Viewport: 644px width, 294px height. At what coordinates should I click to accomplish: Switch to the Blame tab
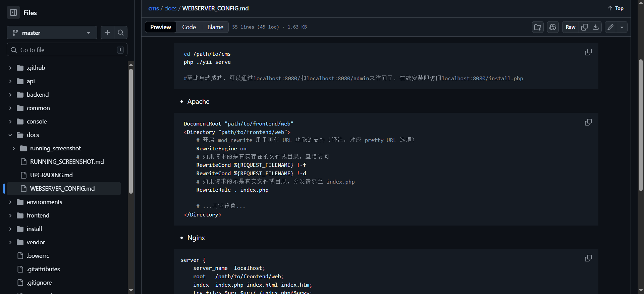(x=215, y=27)
